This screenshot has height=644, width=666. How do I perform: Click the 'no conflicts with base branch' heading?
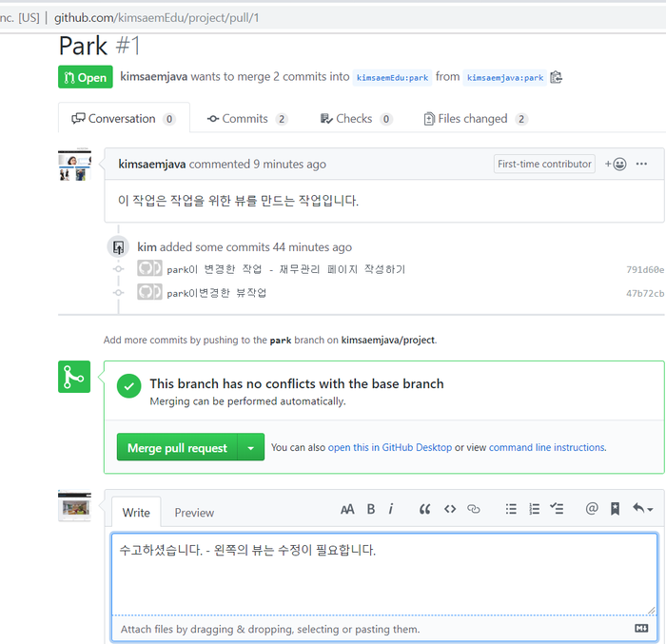(297, 383)
